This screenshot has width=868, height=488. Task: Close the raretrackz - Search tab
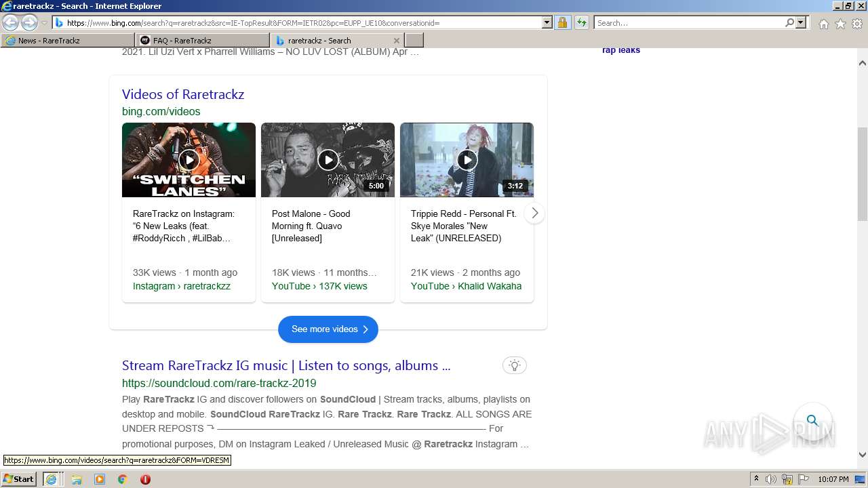(x=397, y=41)
